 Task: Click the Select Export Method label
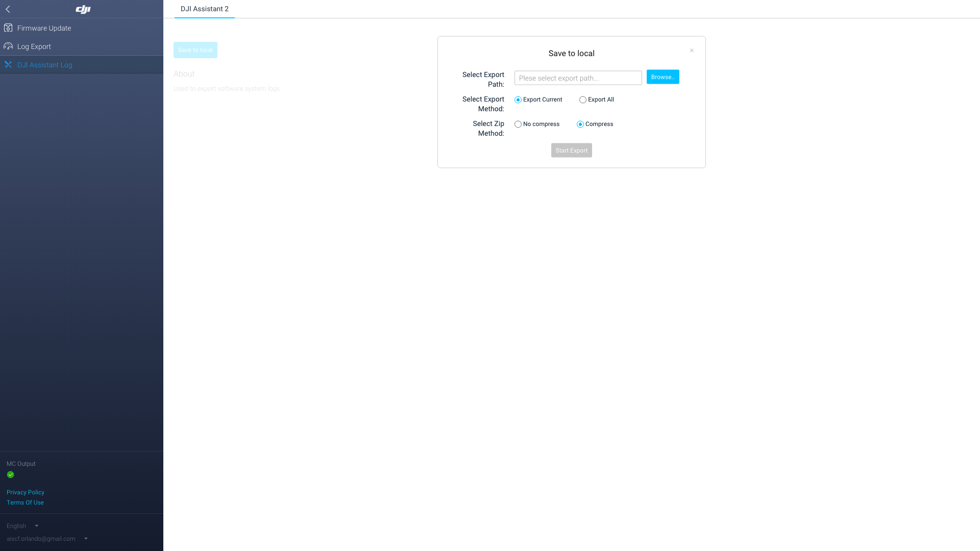click(x=483, y=104)
